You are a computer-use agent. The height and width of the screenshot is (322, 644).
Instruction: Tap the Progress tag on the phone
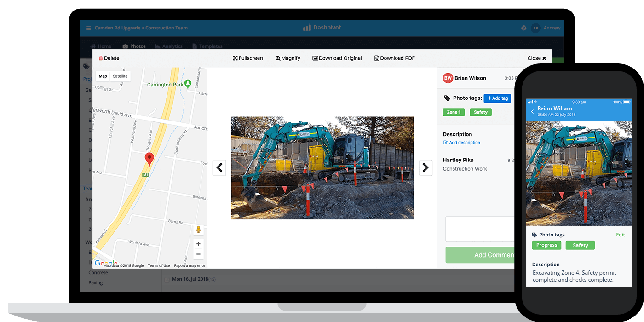[x=546, y=245]
